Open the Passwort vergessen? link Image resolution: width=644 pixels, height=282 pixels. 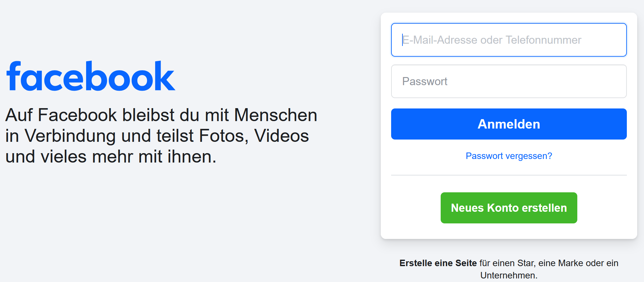pyautogui.click(x=509, y=156)
